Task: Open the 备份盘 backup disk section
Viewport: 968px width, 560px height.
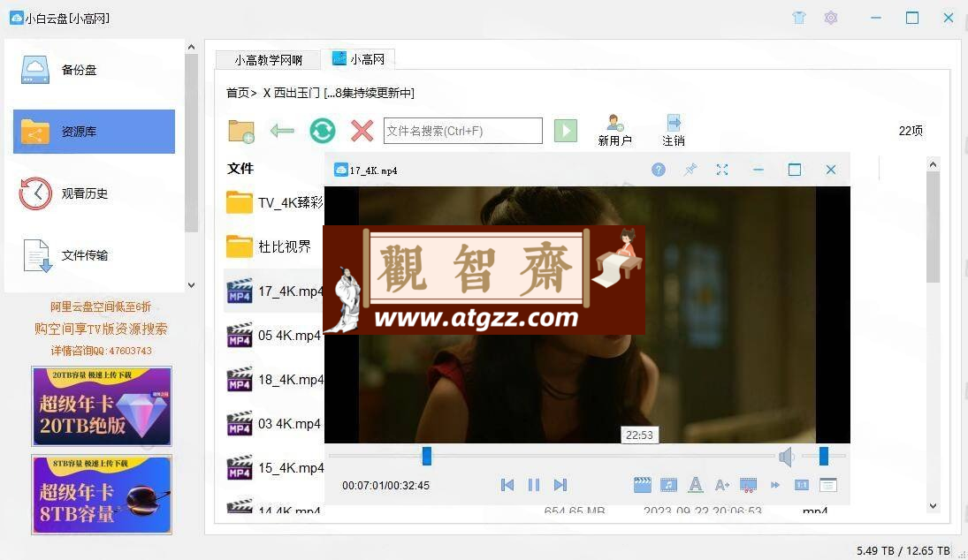Action: tap(94, 70)
